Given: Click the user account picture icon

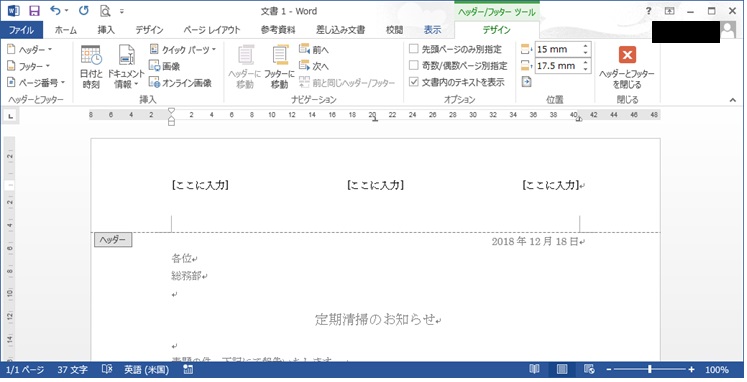Looking at the screenshot, I should pos(728,30).
